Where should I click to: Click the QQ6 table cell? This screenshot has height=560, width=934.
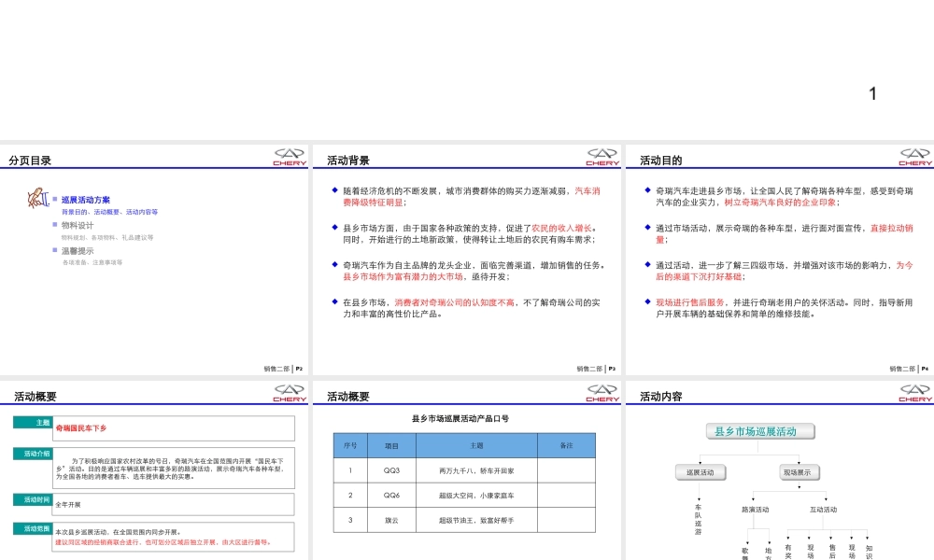tap(391, 495)
